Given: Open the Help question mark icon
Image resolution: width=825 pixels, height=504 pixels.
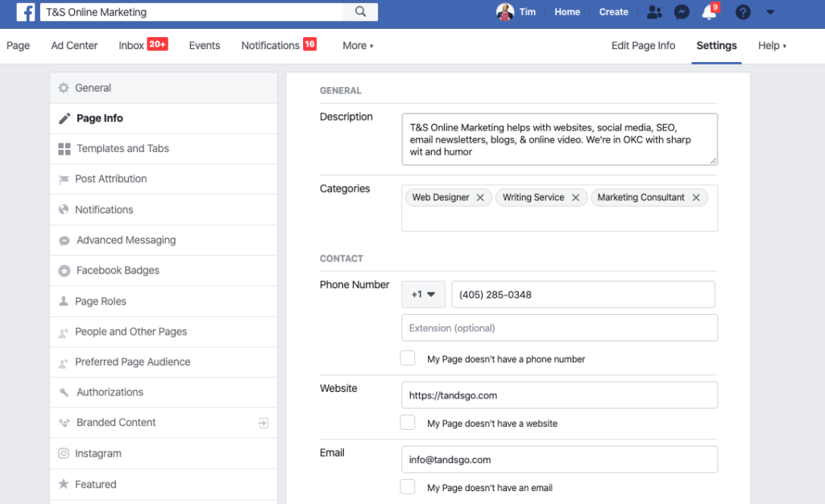Looking at the screenshot, I should 741,11.
